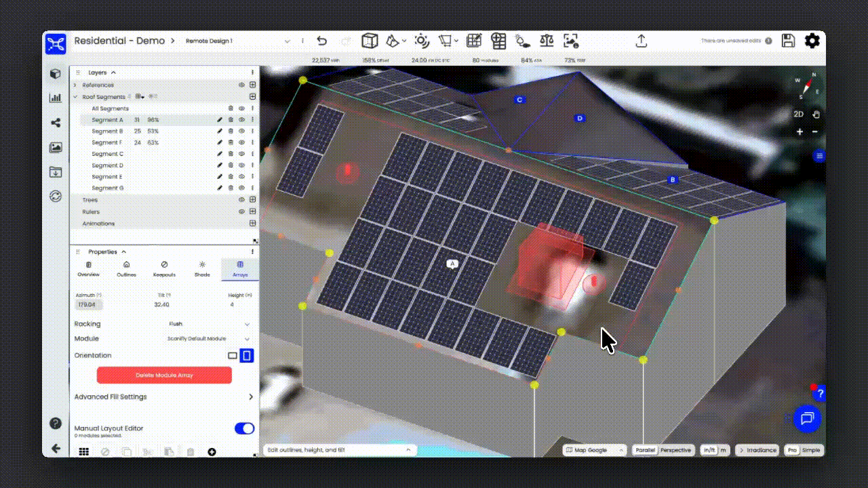Switch to the Keepouts properties tab
The image size is (868, 488).
[x=164, y=269]
